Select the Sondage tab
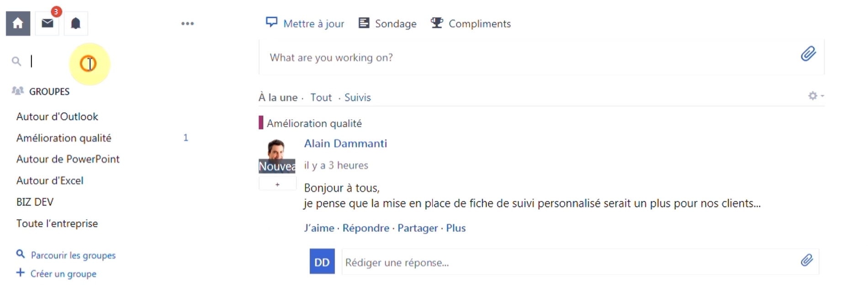Viewport: 868px width, 290px height. [x=387, y=23]
